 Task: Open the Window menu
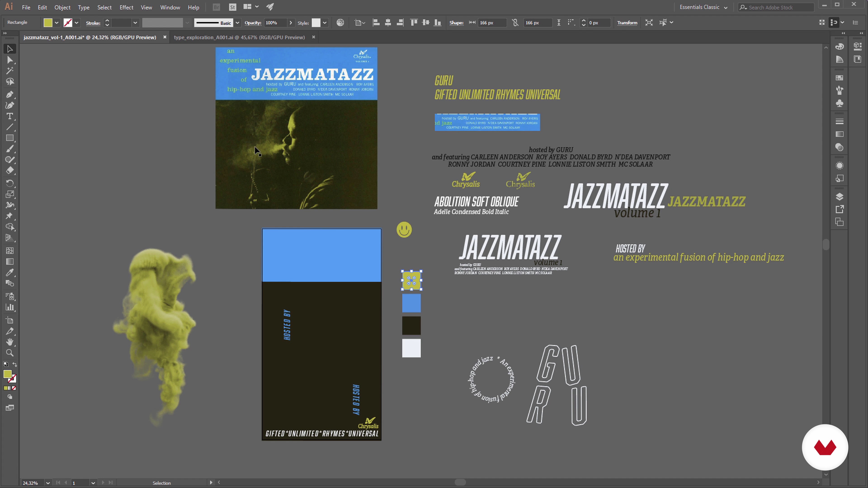pos(170,7)
